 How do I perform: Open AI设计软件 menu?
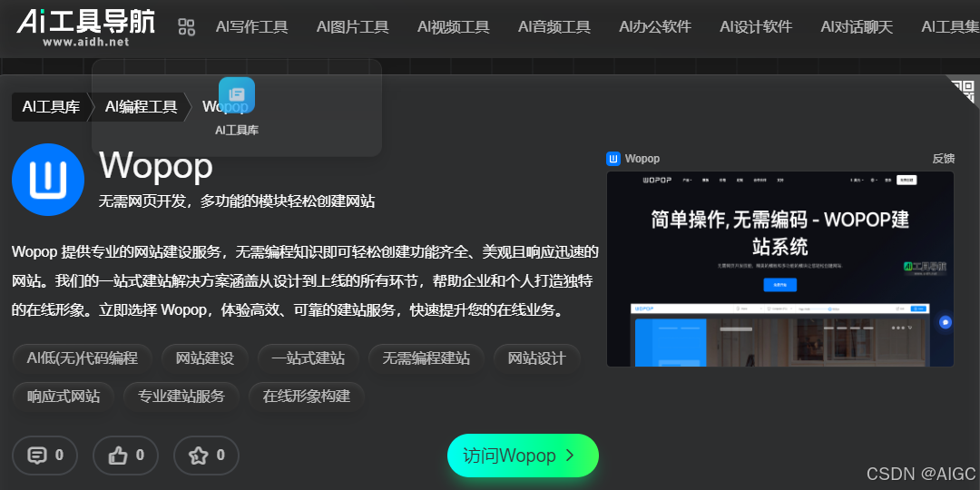[756, 27]
